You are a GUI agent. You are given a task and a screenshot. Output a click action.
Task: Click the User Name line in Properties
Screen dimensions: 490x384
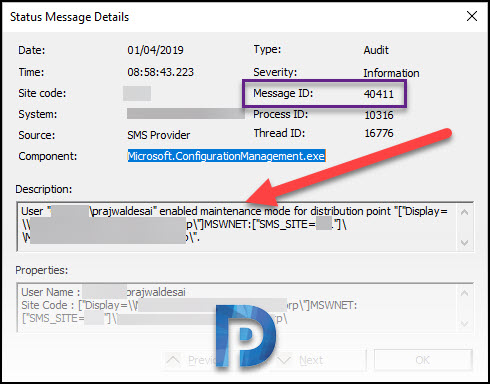tap(103, 292)
